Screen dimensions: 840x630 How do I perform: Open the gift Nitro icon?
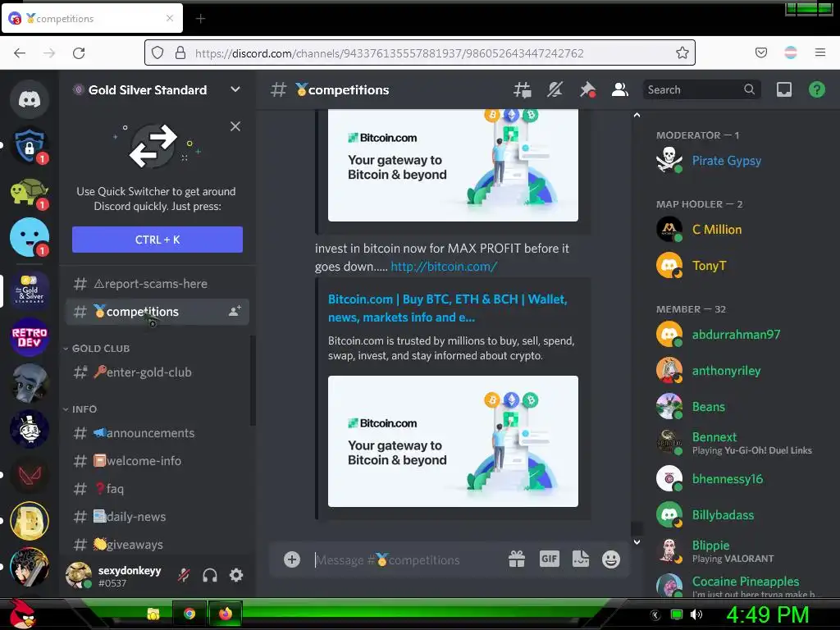coord(517,559)
